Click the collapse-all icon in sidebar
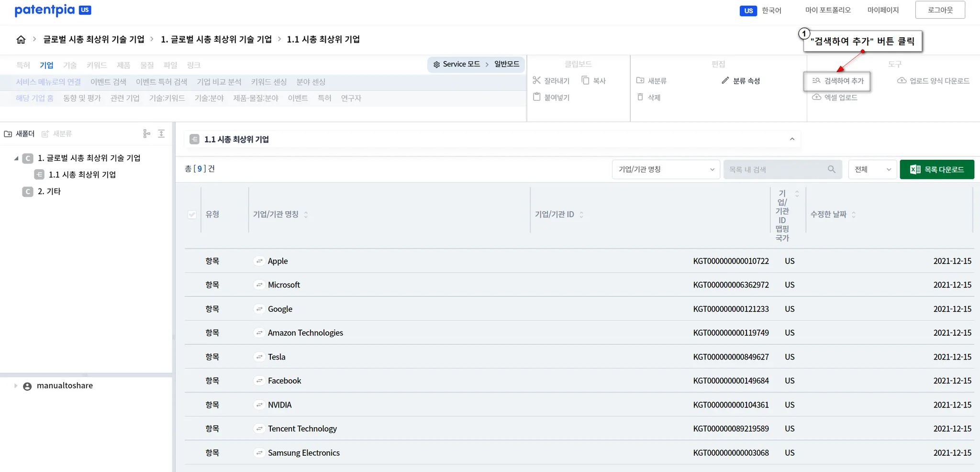This screenshot has height=472, width=980. click(x=161, y=134)
